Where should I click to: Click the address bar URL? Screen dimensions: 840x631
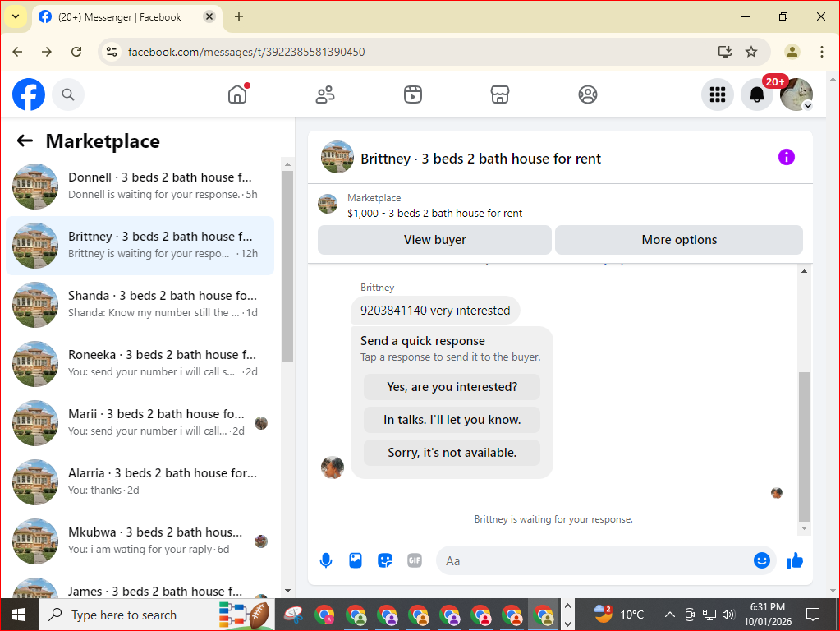246,52
